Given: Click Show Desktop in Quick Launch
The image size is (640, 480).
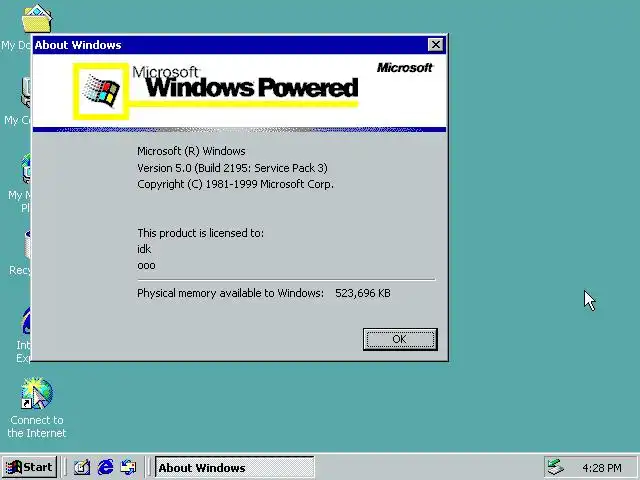Looking at the screenshot, I should click(x=82, y=467).
